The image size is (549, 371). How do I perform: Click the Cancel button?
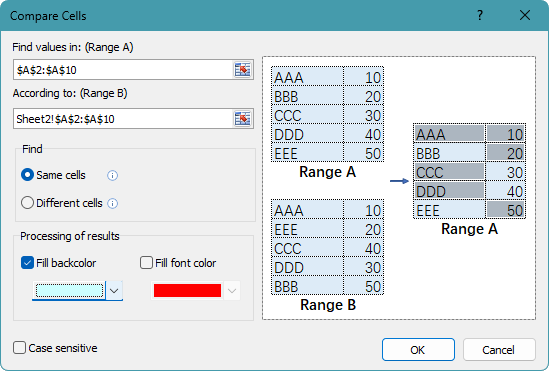tap(499, 349)
